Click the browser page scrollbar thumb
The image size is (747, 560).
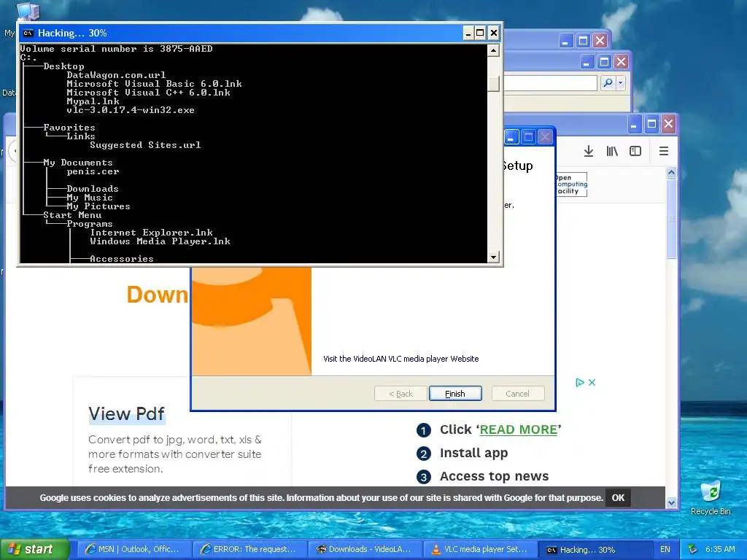[671, 219]
